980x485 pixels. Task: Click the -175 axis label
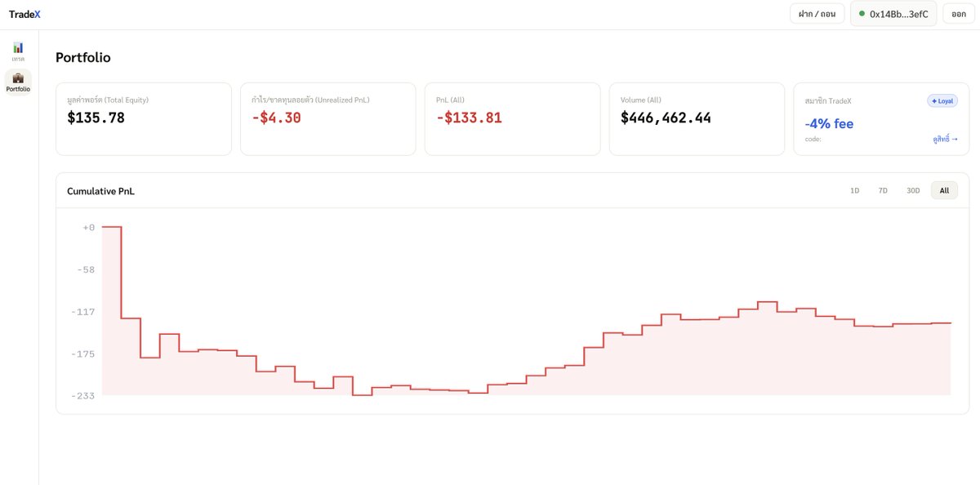pyautogui.click(x=84, y=354)
